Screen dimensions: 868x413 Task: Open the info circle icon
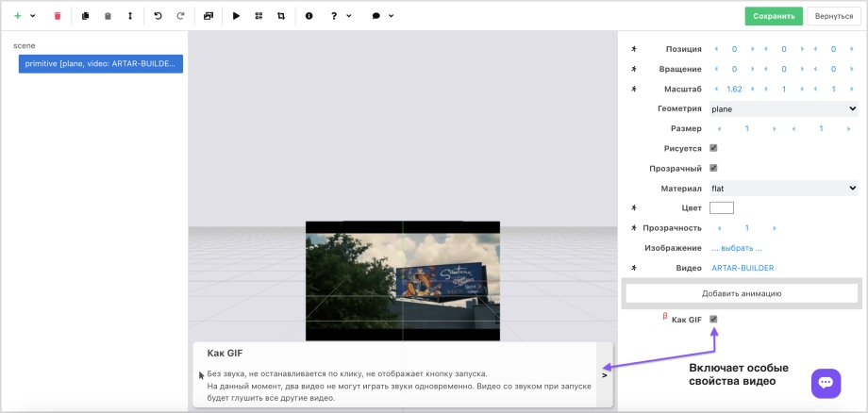(309, 16)
